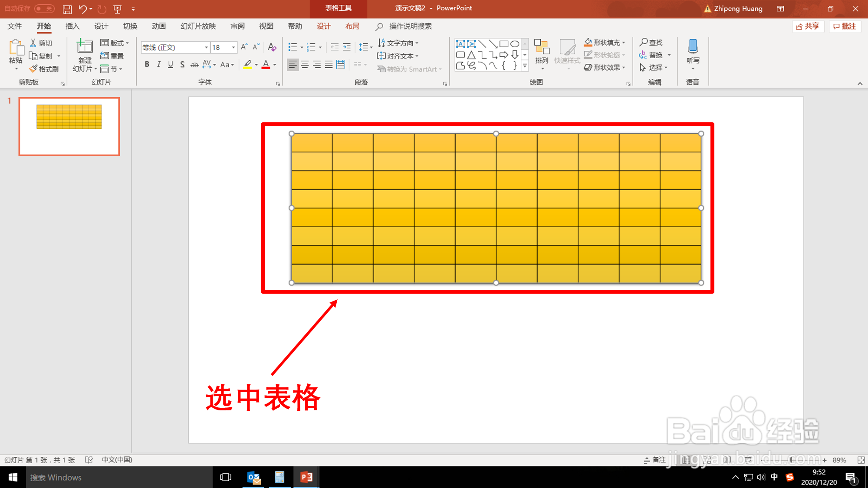Viewport: 868px width, 488px height.
Task: Apply red font color
Action: 266,65
